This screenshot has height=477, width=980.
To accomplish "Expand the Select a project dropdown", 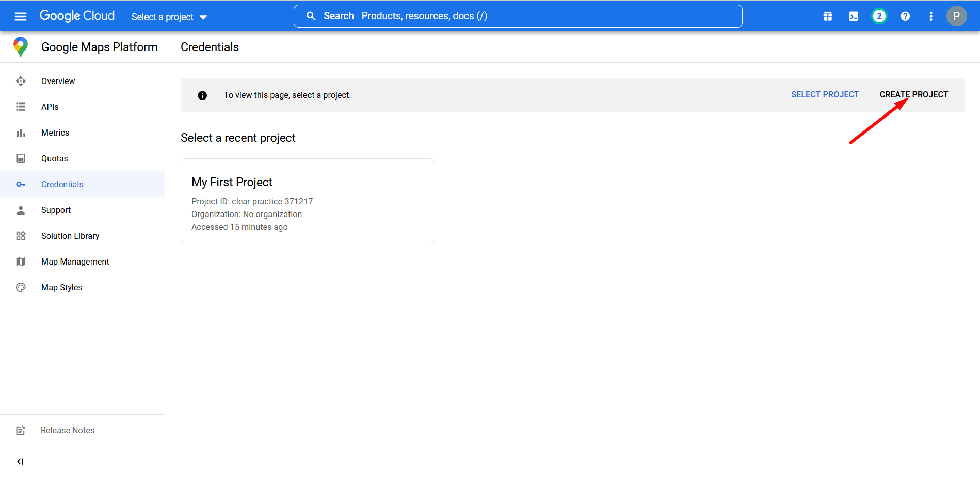I will coord(169,17).
